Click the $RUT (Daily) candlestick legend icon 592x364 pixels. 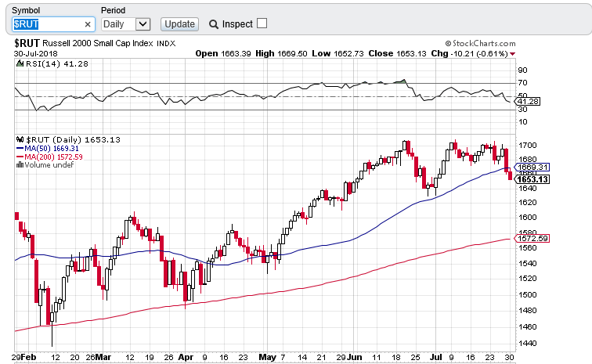click(20, 139)
